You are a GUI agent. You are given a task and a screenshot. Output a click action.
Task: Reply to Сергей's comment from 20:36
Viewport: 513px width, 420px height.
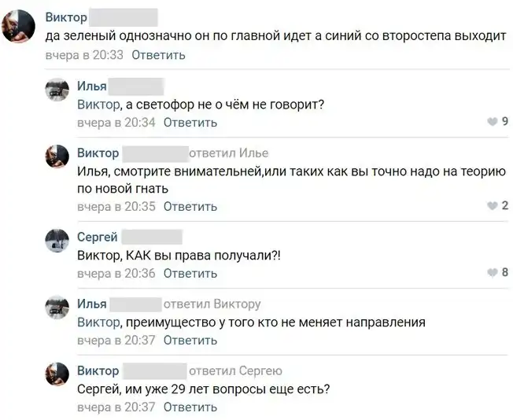pyautogui.click(x=190, y=274)
